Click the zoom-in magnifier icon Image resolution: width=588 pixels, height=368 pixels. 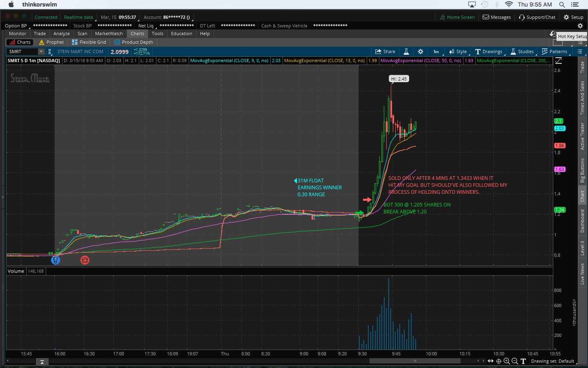[x=507, y=361]
